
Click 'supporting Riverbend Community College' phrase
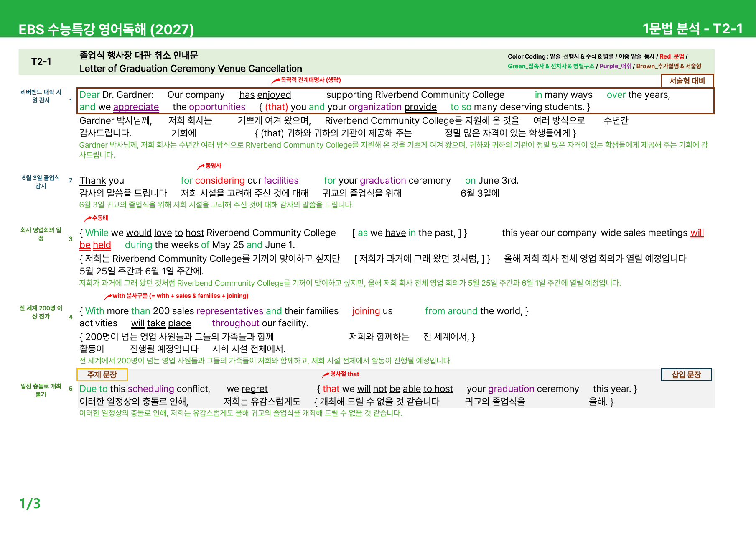coord(415,95)
